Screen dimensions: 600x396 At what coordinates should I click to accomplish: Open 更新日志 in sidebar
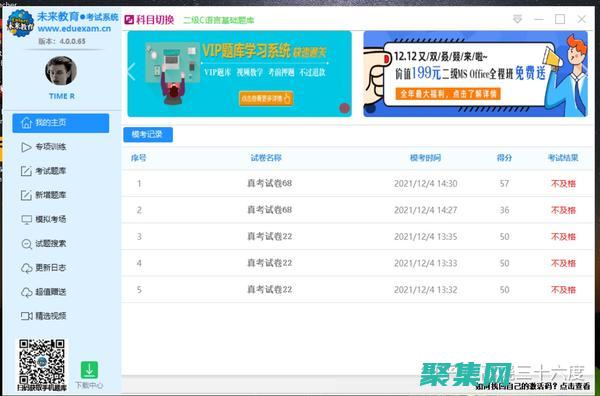[x=51, y=267]
